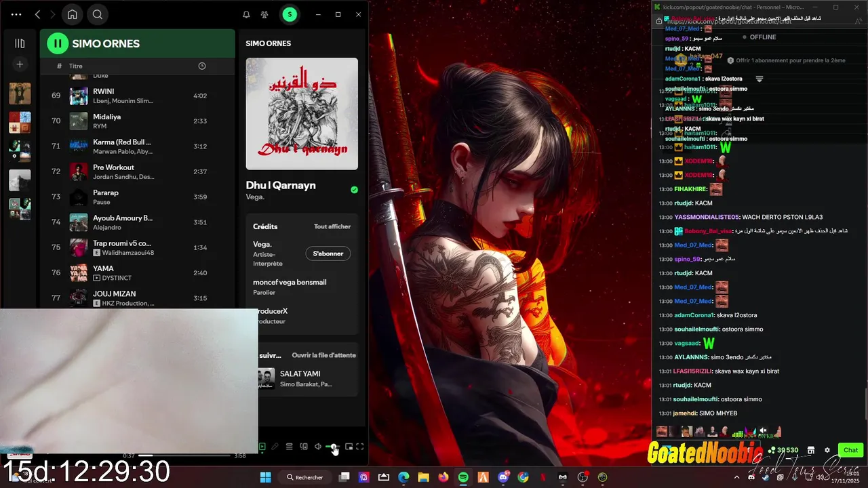The image size is (868, 488).
Task: Open Spotify friend activity icon
Action: click(264, 14)
